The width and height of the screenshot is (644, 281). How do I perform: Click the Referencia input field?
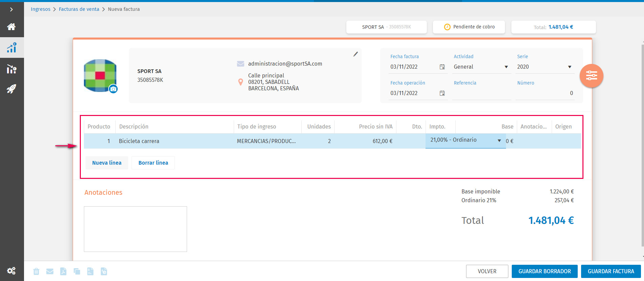click(482, 93)
